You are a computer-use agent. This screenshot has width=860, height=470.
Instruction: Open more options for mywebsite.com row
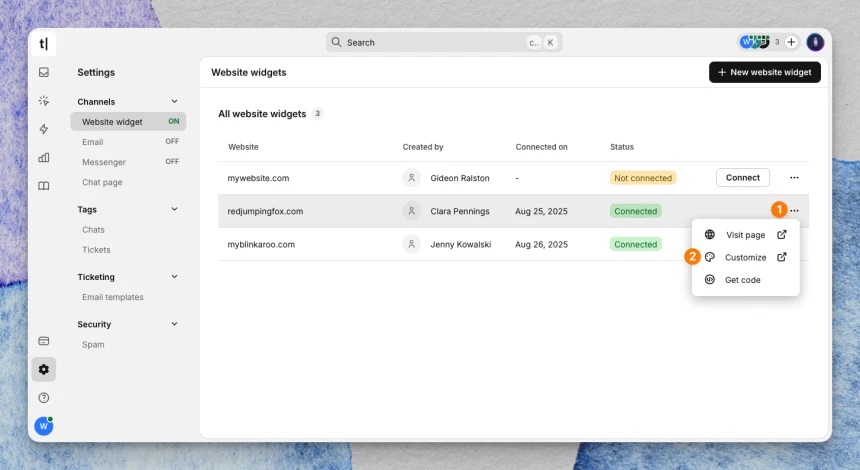click(794, 178)
